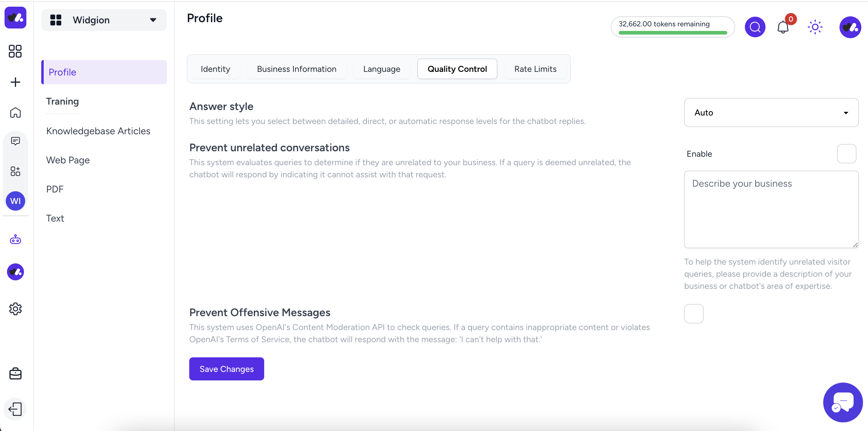Click the Save Changes button

[x=227, y=369]
